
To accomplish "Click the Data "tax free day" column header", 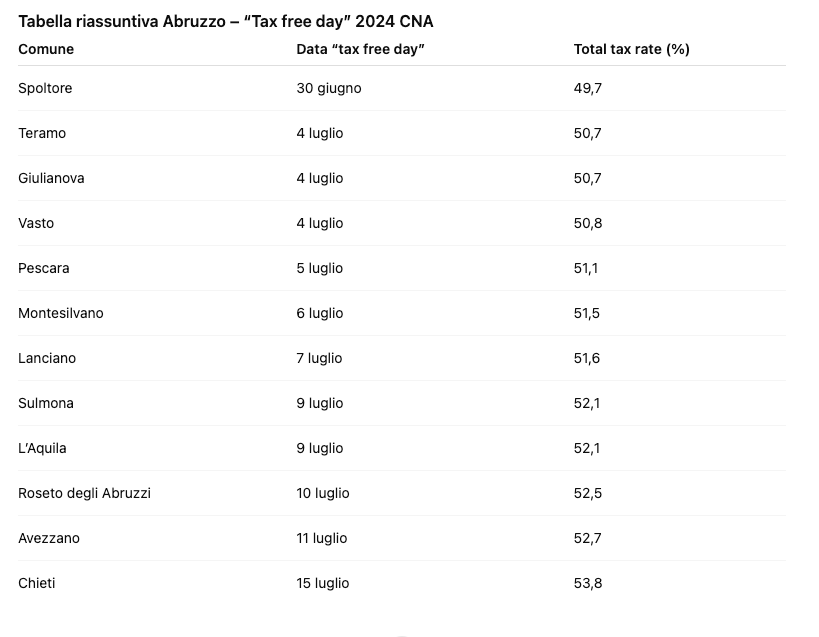I will 360,49.
